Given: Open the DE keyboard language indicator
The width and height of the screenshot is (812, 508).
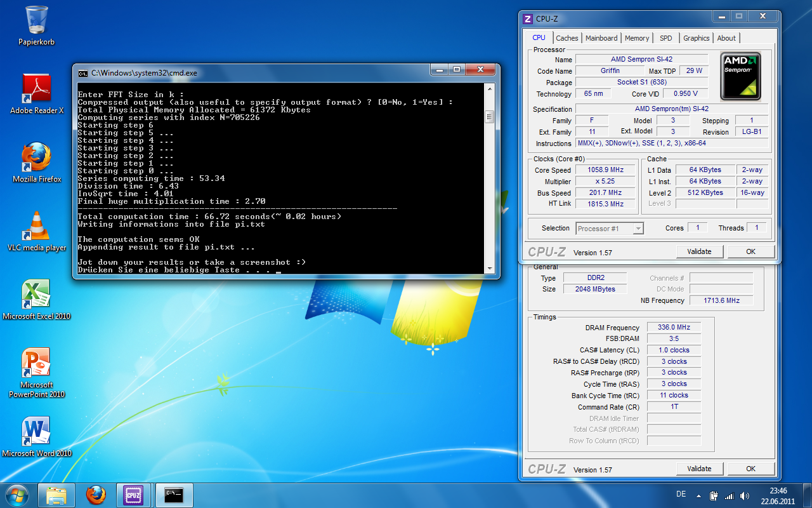Looking at the screenshot, I should point(681,494).
